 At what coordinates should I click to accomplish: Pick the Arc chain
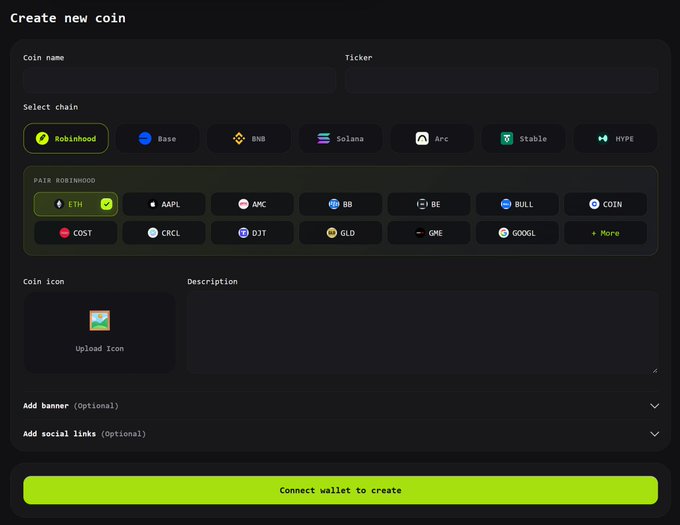[x=432, y=138]
